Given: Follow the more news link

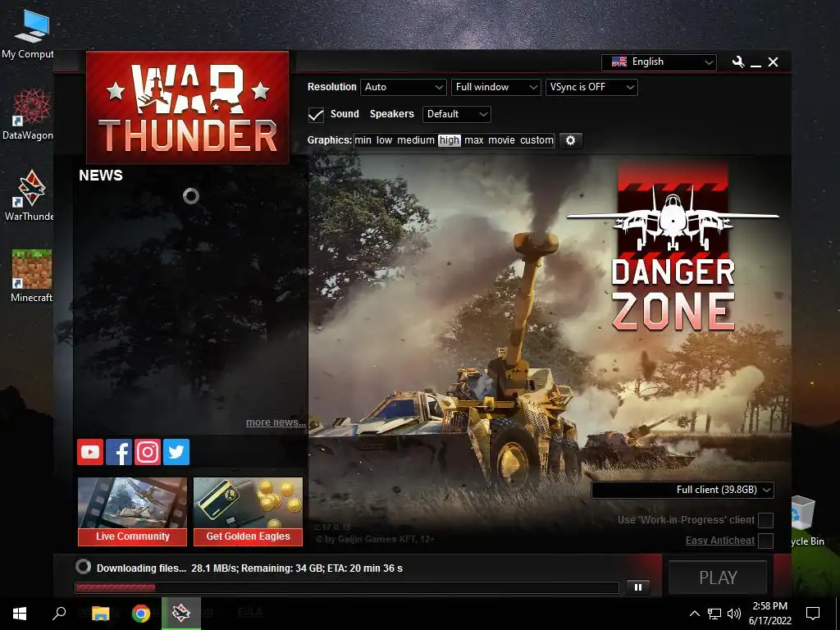Looking at the screenshot, I should coord(276,422).
